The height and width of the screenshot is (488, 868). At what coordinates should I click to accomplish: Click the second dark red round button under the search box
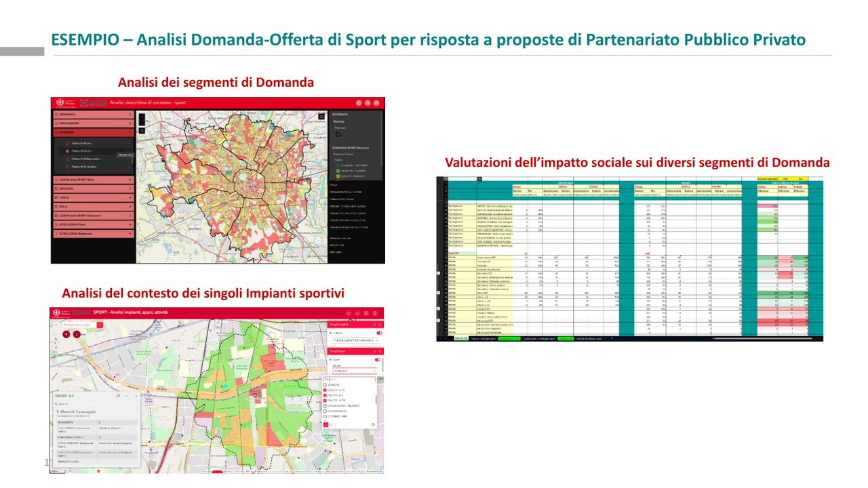coord(77,334)
